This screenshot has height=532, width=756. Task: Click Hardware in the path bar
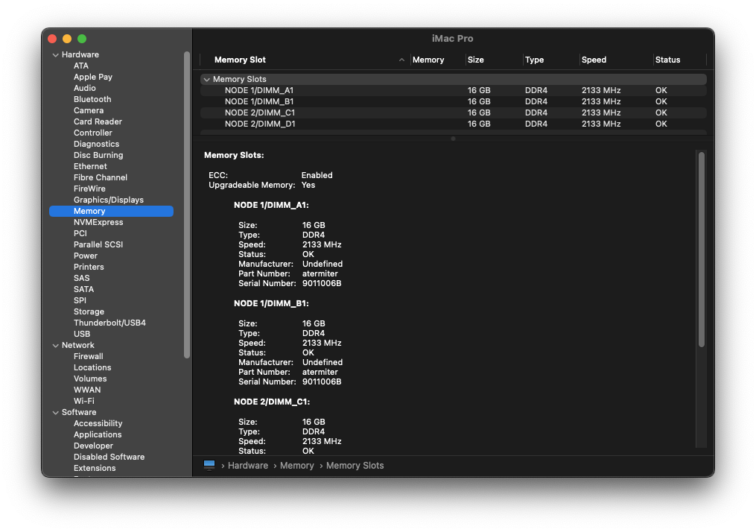(248, 466)
